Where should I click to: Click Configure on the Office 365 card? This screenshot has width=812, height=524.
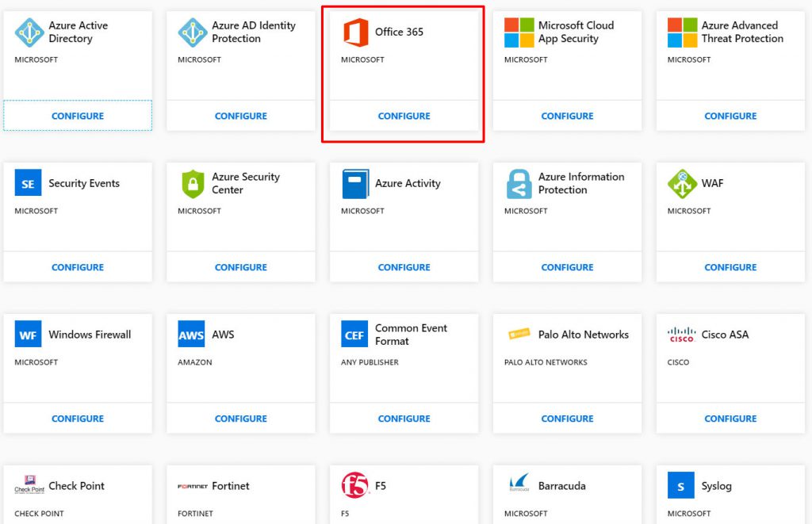404,116
